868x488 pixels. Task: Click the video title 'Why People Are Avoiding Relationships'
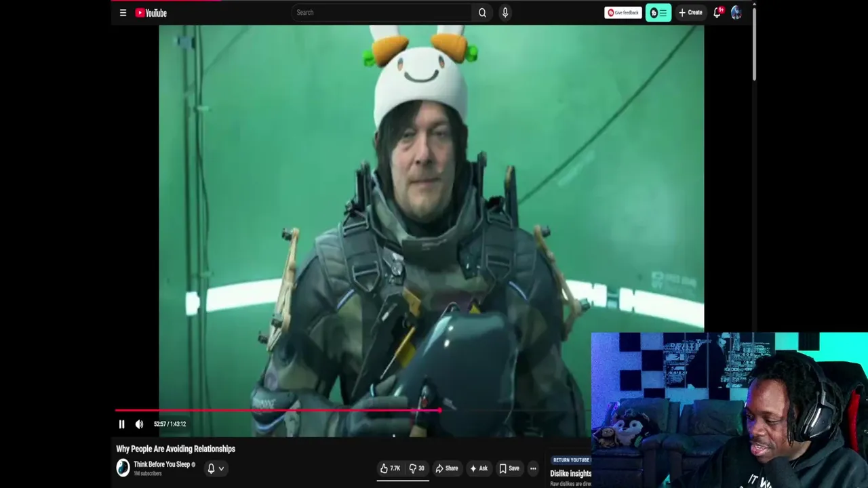click(x=176, y=449)
